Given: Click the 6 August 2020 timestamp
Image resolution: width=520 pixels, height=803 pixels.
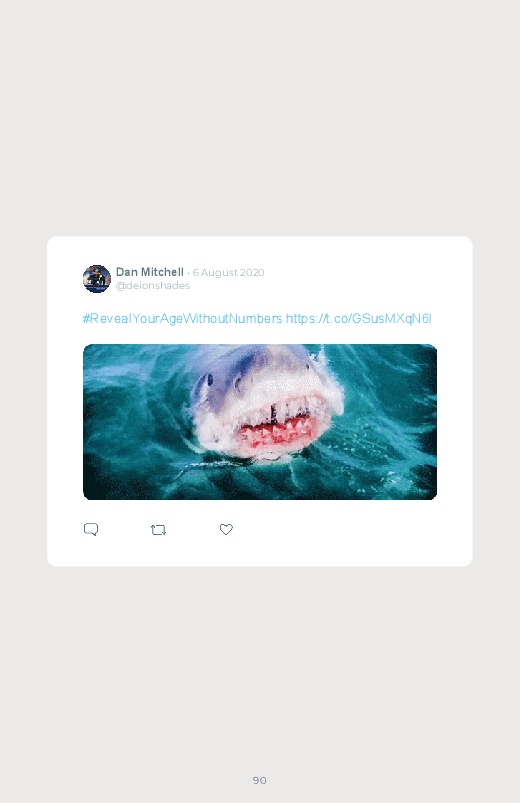Looking at the screenshot, I should 228,272.
